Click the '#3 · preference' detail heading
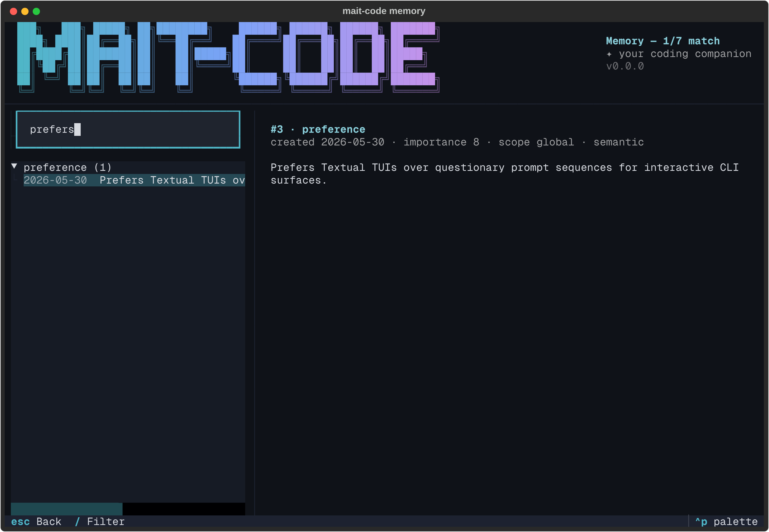This screenshot has height=532, width=769. 318,129
